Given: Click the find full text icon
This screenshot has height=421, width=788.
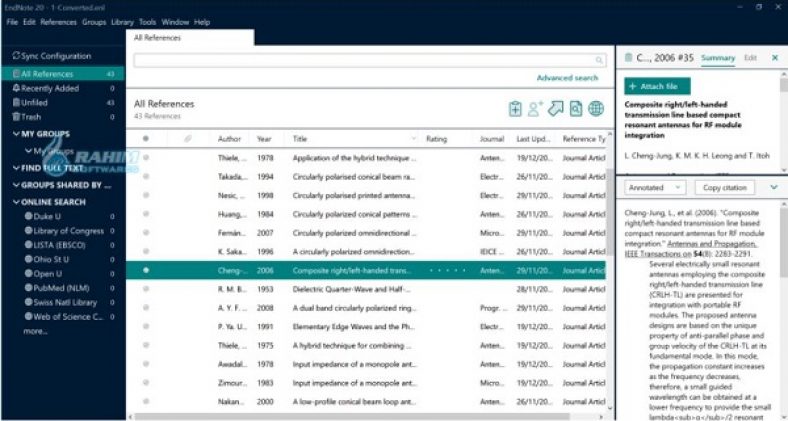Looking at the screenshot, I should tap(576, 109).
